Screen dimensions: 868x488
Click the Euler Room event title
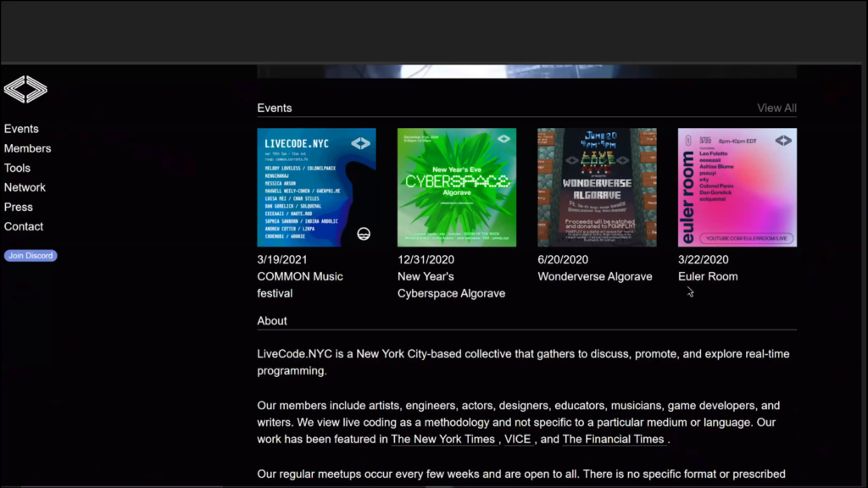click(708, 277)
